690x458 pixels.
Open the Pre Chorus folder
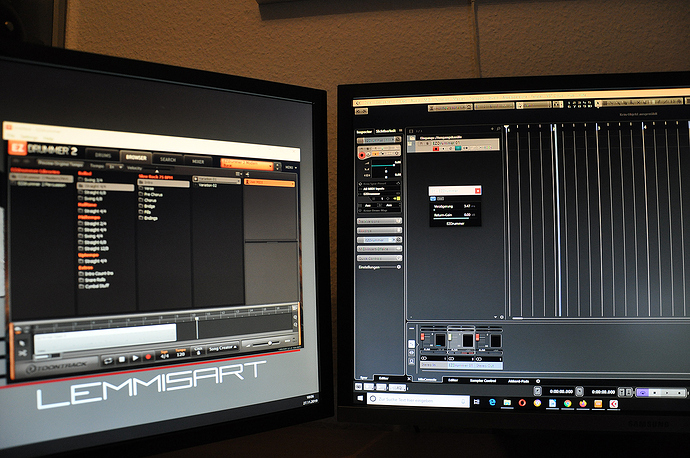pyautogui.click(x=150, y=194)
